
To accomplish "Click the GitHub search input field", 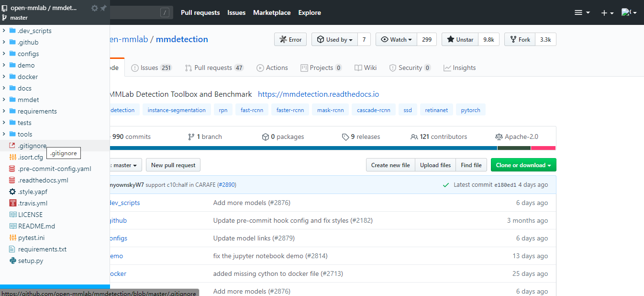I will tap(141, 13).
